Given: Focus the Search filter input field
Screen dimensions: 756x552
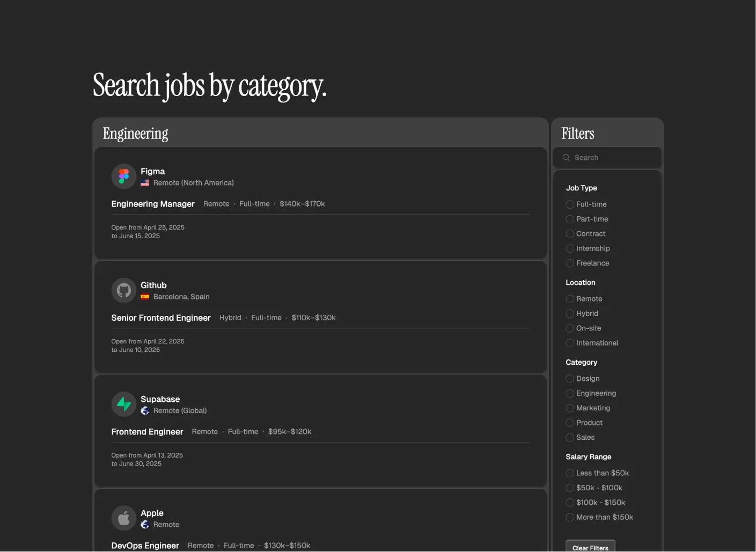Looking at the screenshot, I should tap(607, 158).
